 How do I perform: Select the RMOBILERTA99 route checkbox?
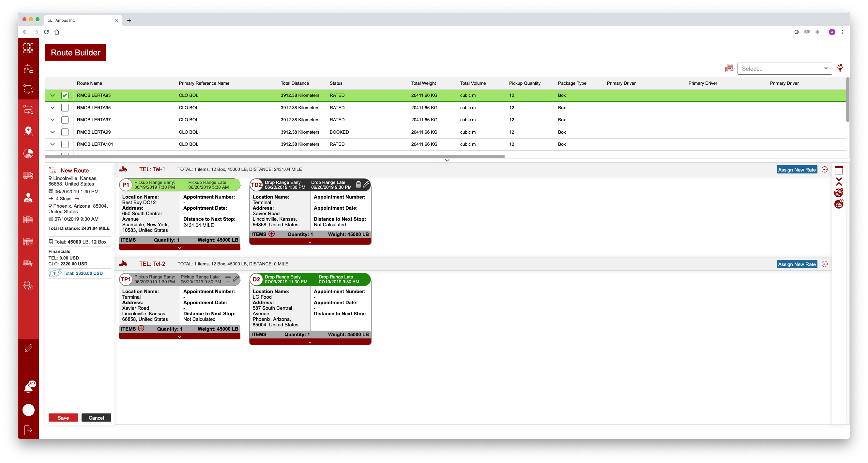tap(65, 132)
